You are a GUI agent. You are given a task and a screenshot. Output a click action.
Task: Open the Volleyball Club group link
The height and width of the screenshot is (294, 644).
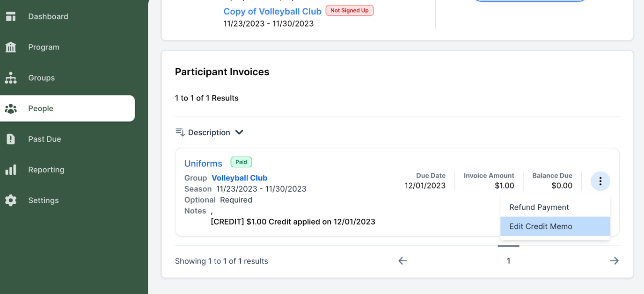click(x=239, y=178)
